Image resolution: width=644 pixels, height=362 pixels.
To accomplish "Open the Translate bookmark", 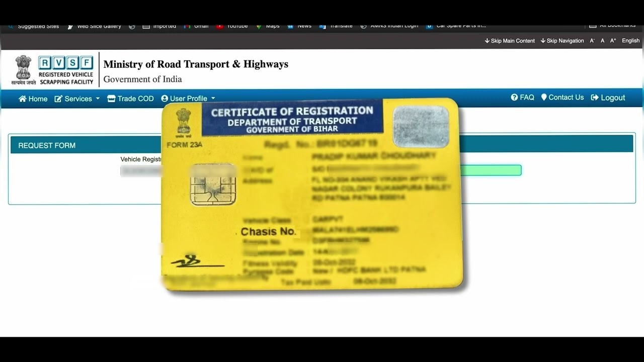I will (x=336, y=26).
